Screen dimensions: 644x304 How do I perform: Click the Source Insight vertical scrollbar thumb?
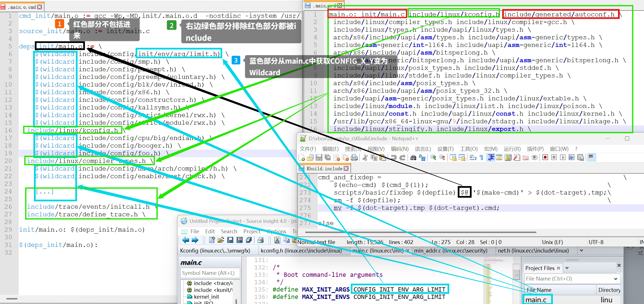point(516,274)
